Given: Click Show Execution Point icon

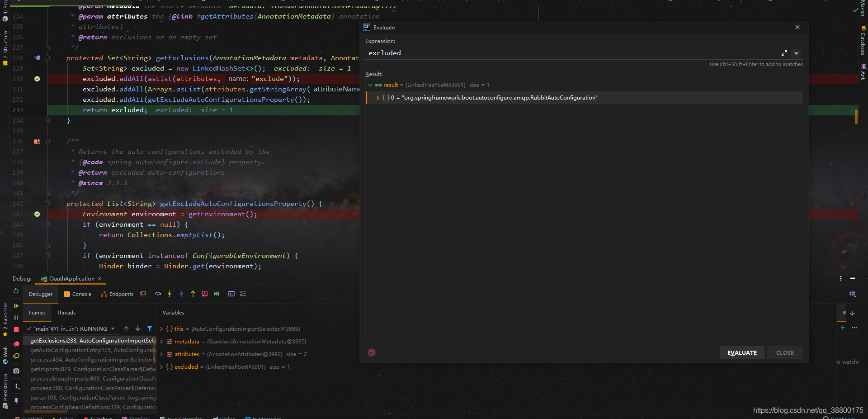Looking at the screenshot, I should tap(143, 294).
